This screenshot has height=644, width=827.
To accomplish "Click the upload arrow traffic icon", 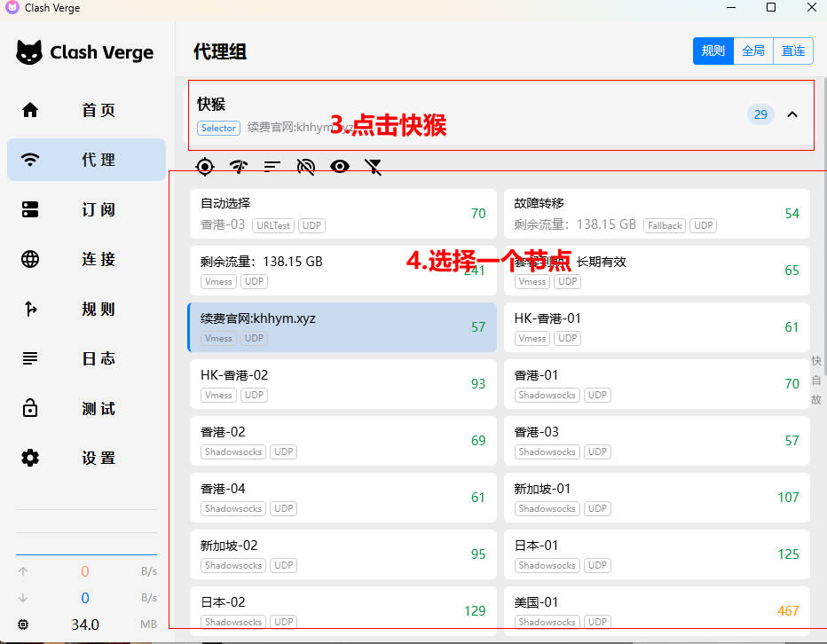I will (23, 571).
